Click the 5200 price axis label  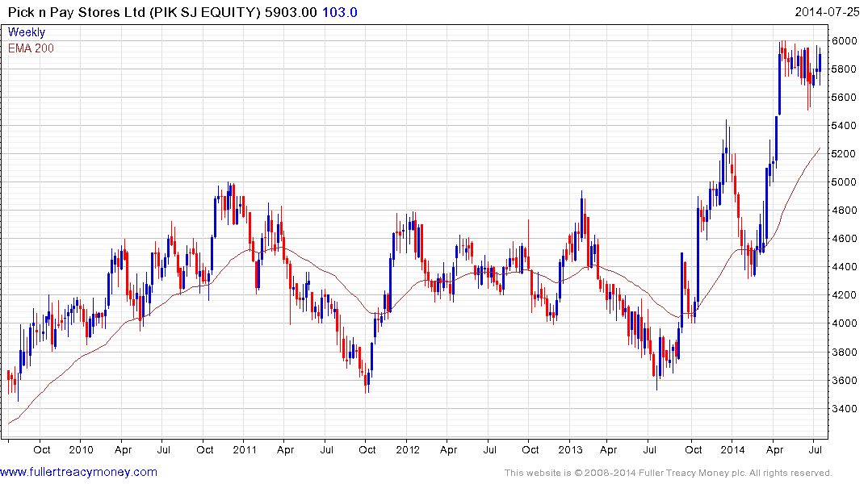(844, 154)
